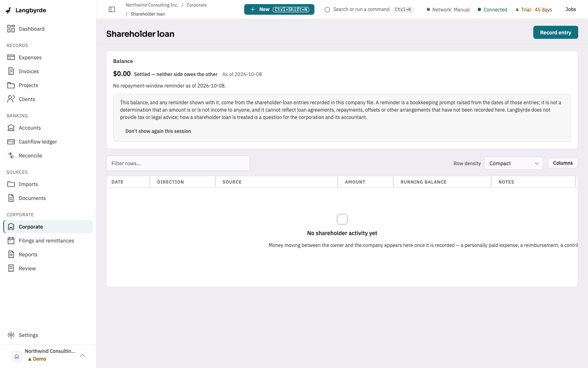Click the Source column header
The image size is (588, 368).
point(276,182)
